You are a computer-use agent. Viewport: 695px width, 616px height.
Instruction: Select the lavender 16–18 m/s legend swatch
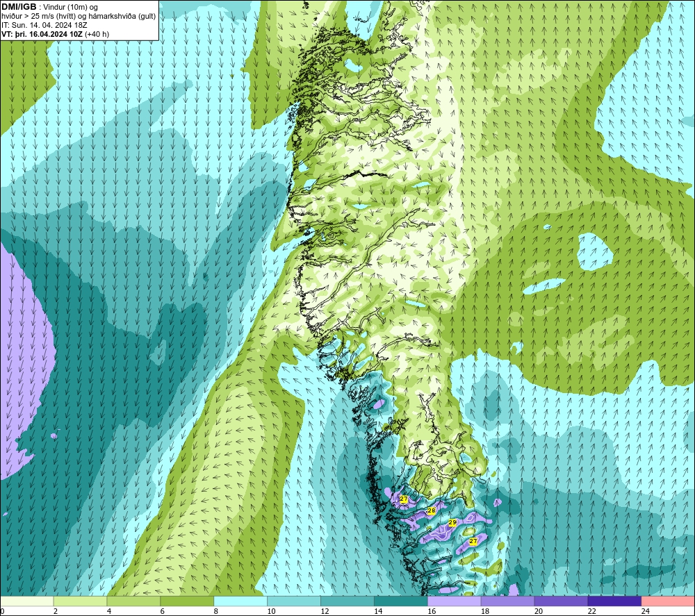[x=454, y=601]
